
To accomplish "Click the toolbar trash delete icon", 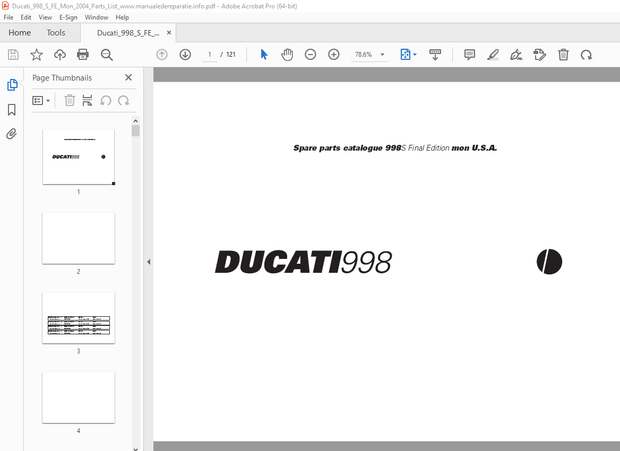I will pos(563,55).
